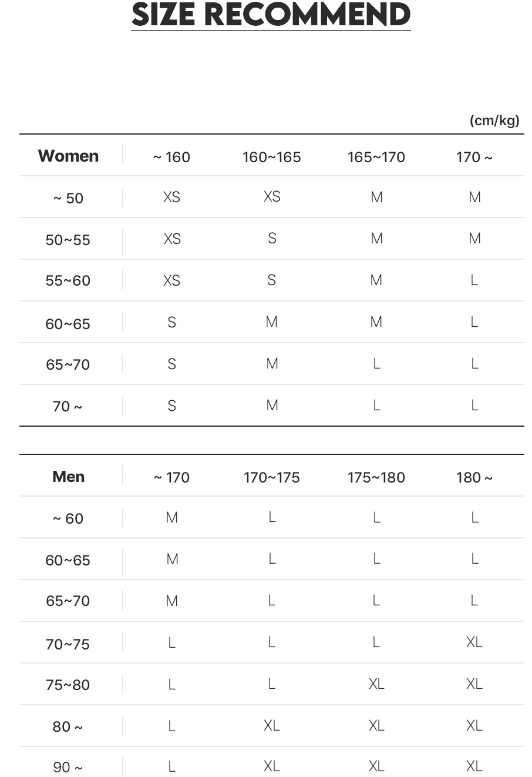Screen dimensions: 532x777
Task: Click the 175~180 height column header
Action: (x=376, y=477)
